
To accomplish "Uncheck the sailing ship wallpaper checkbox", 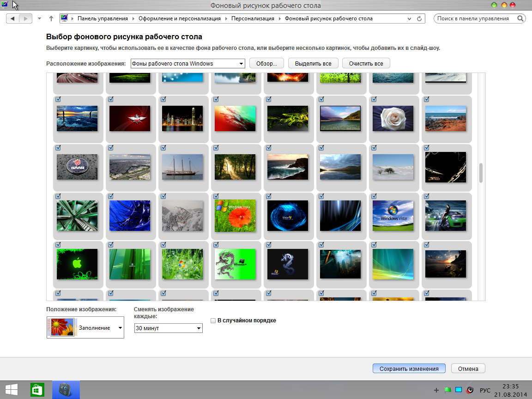I will (x=163, y=148).
